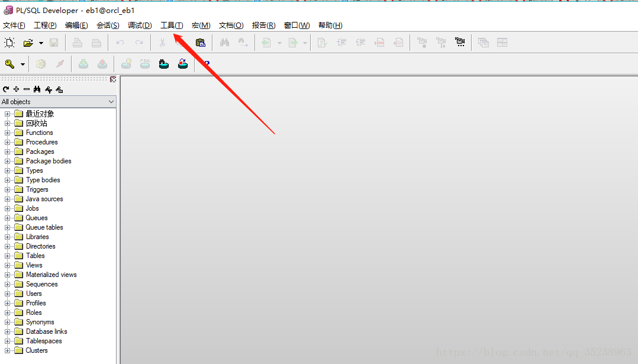Click the Cut scissors icon
The image size is (638, 364).
coord(162,43)
